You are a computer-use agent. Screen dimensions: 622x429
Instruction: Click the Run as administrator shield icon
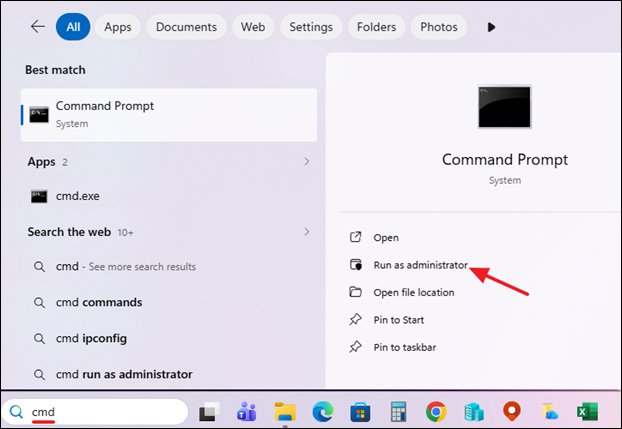pyautogui.click(x=356, y=265)
